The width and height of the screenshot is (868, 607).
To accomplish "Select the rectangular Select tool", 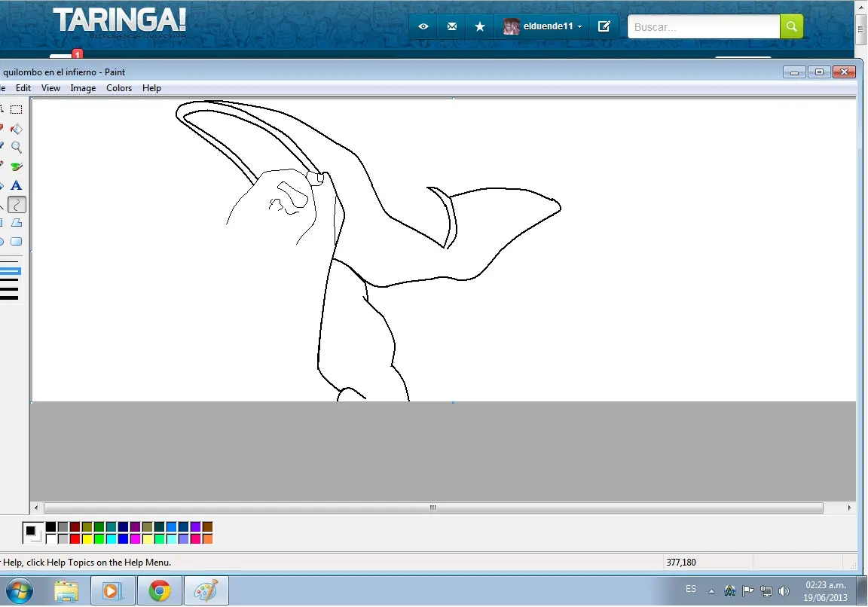I will 16,110.
